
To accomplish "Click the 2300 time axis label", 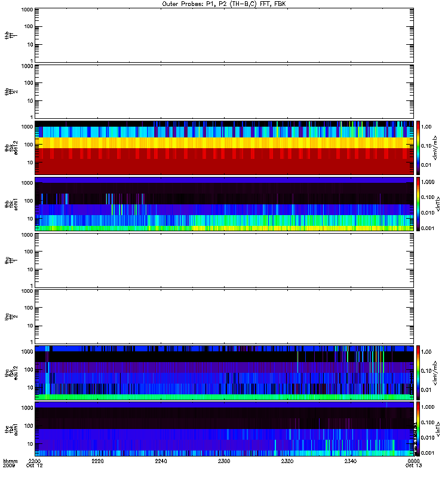I will point(224,461).
